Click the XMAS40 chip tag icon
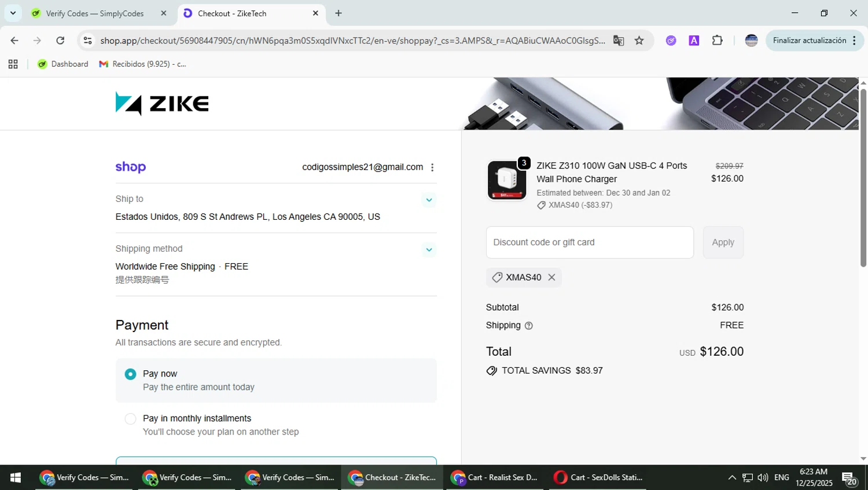The image size is (868, 490). 497,278
